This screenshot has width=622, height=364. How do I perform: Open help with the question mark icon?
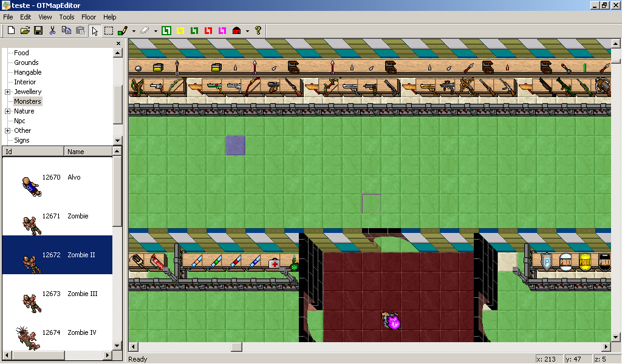click(258, 30)
